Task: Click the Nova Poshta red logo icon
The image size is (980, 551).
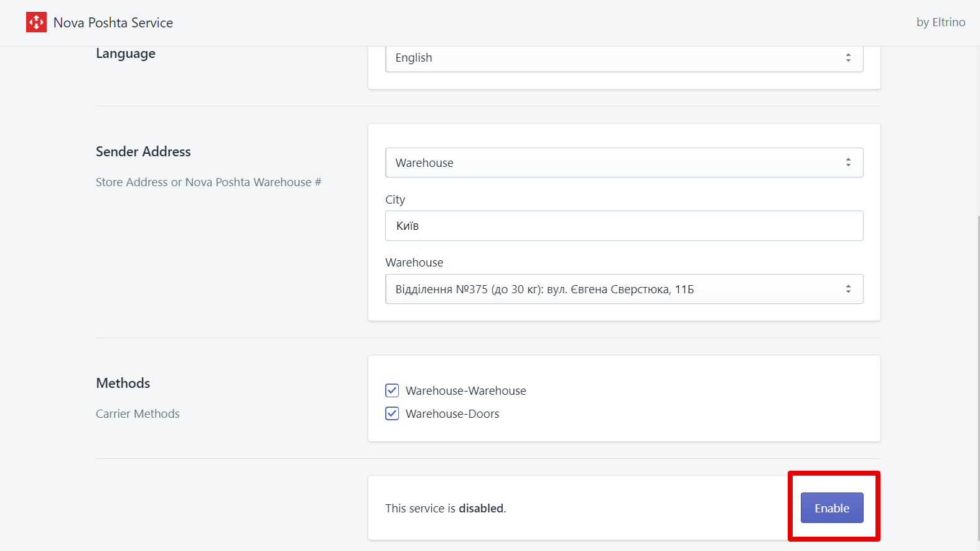Action: pos(36,22)
